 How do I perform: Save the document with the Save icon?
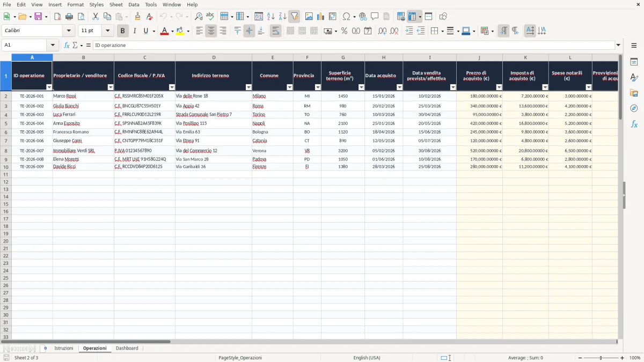[x=38, y=17]
